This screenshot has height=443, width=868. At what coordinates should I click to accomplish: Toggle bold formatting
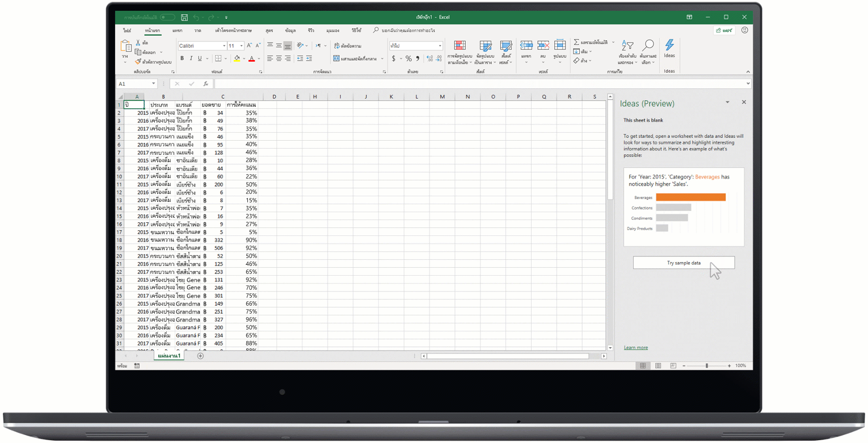[x=182, y=58]
